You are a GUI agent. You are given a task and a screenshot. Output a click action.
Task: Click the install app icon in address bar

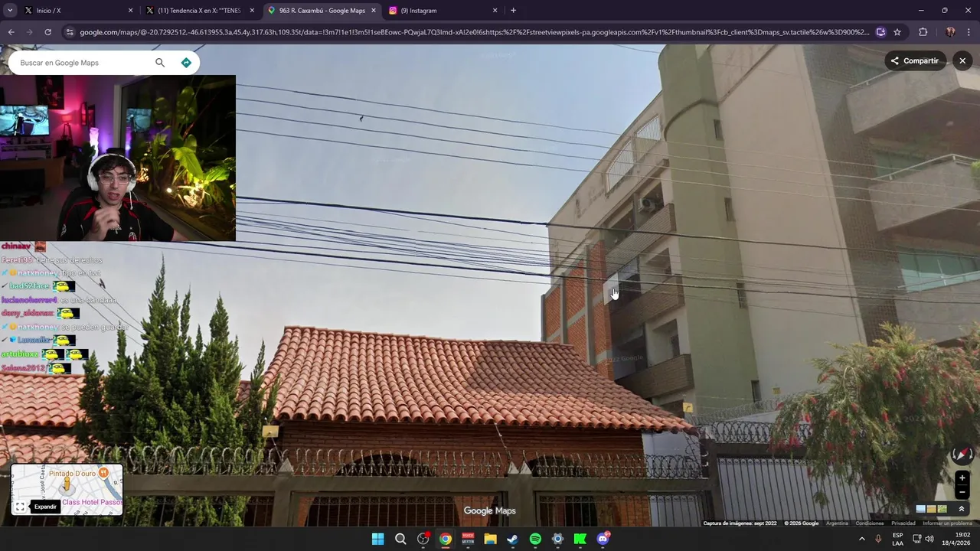click(880, 32)
